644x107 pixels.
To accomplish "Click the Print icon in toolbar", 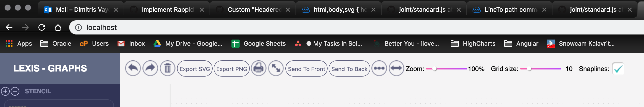I will point(259,68).
